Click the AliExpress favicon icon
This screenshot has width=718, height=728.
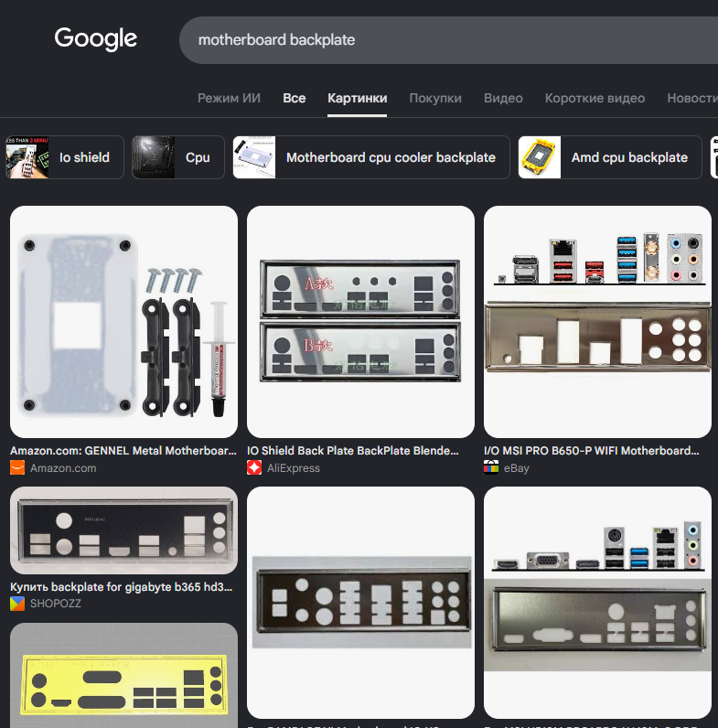254,467
